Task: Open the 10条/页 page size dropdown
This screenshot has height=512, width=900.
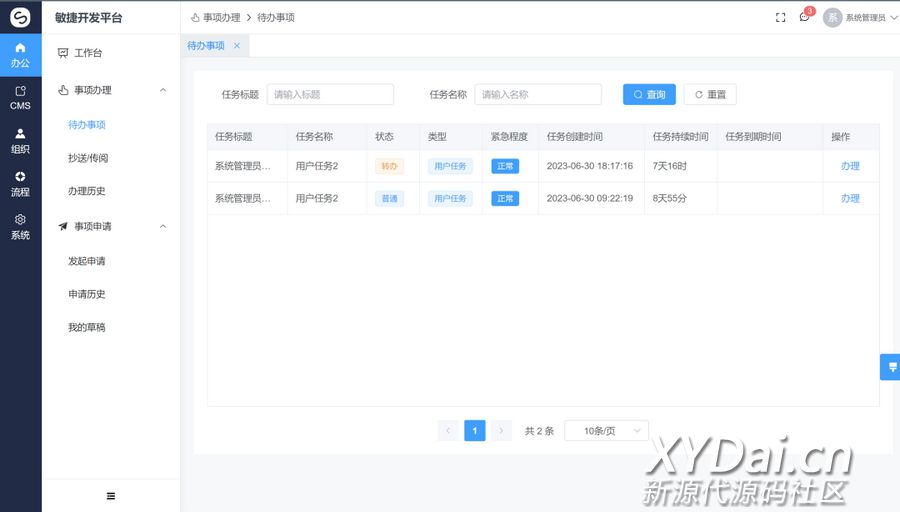Action: point(606,431)
